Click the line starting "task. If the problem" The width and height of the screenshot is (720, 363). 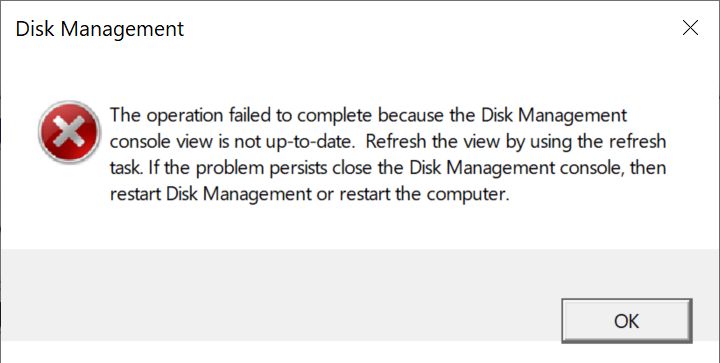[x=388, y=168]
